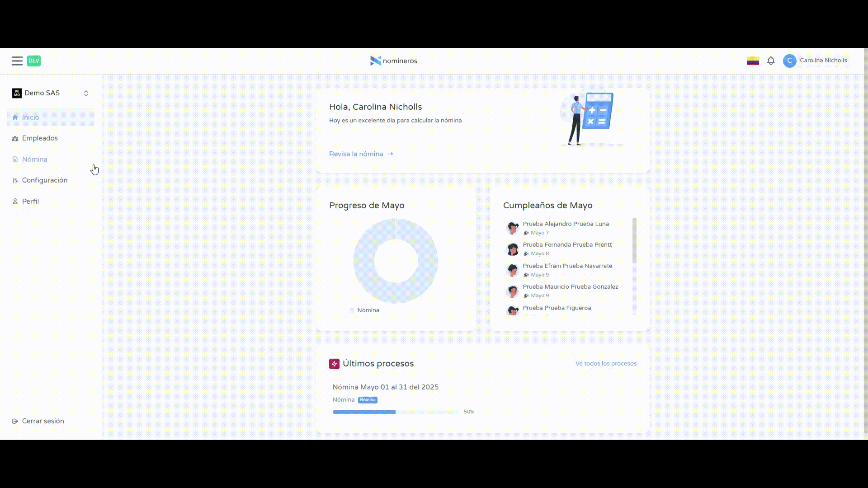Open Empleados section
This screenshot has width=868, height=488.
(x=40, y=138)
